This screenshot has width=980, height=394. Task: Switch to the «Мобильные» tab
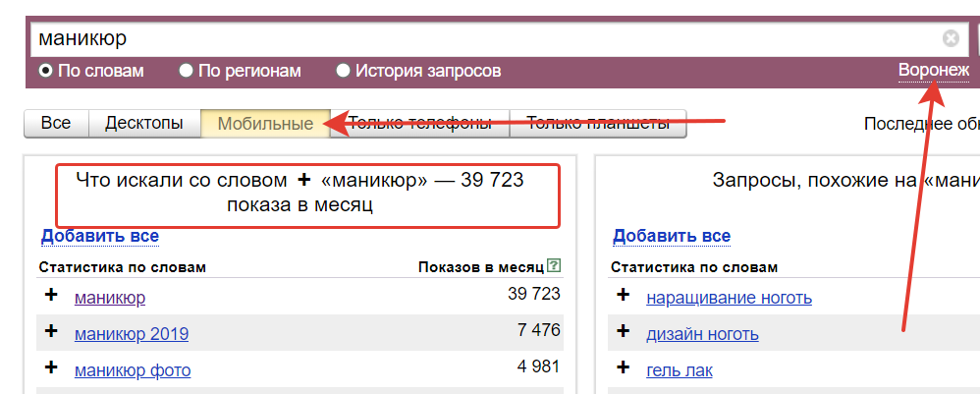[265, 123]
